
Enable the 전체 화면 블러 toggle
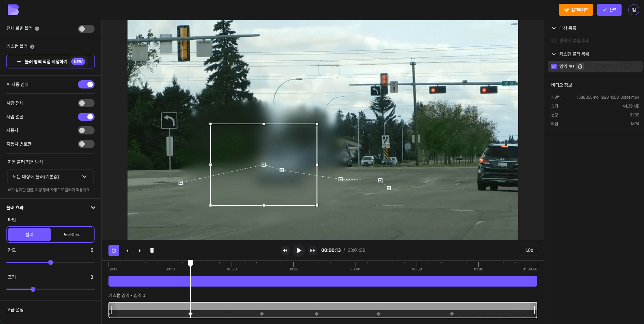86,29
